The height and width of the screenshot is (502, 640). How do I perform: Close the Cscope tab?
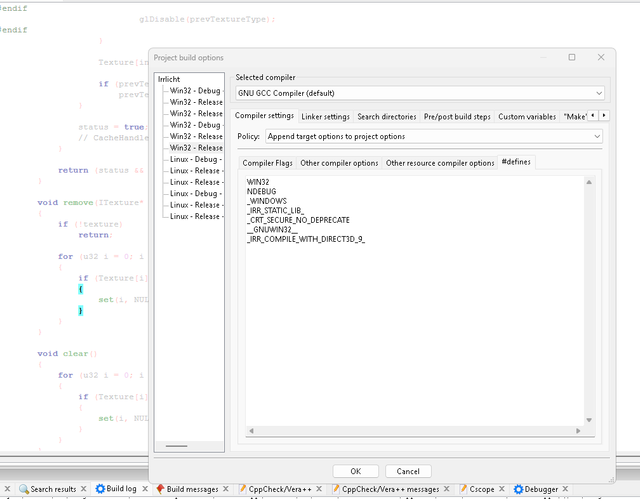point(502,489)
